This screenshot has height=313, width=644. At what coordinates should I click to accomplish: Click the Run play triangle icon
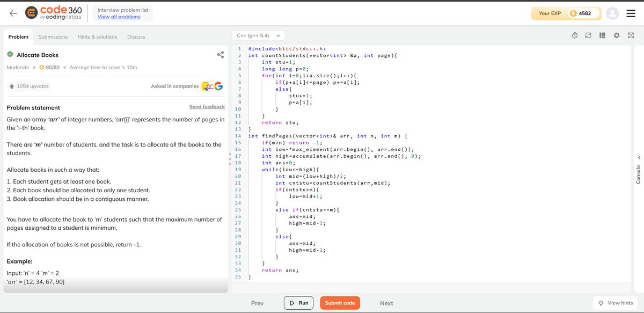point(292,303)
